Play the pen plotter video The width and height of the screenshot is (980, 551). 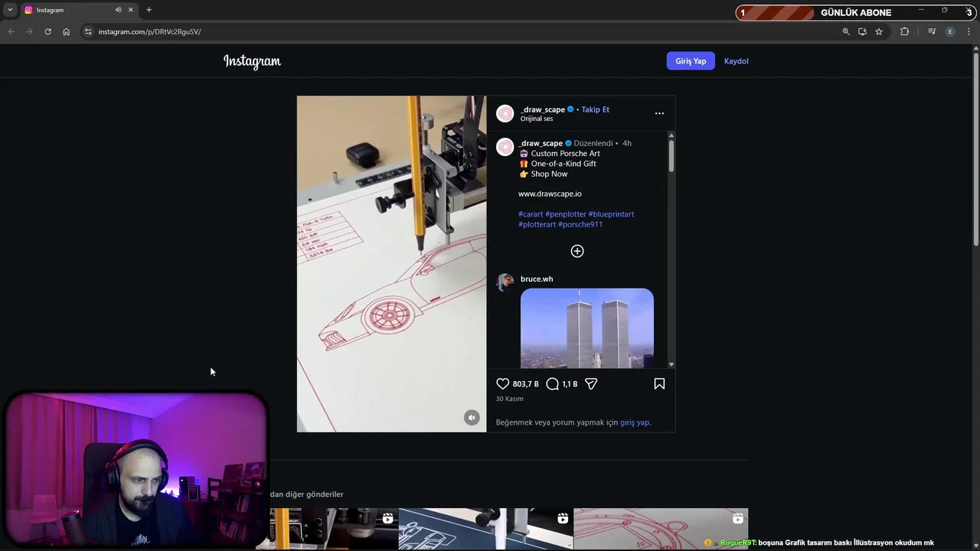(x=391, y=264)
